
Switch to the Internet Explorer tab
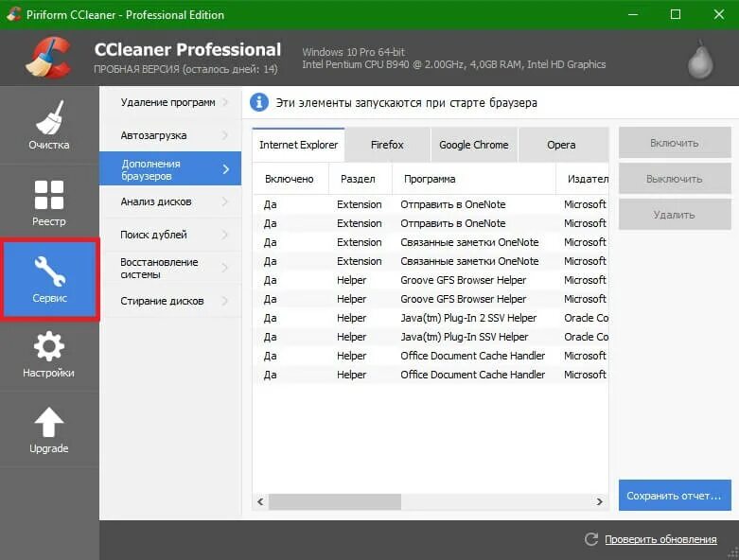tap(298, 145)
